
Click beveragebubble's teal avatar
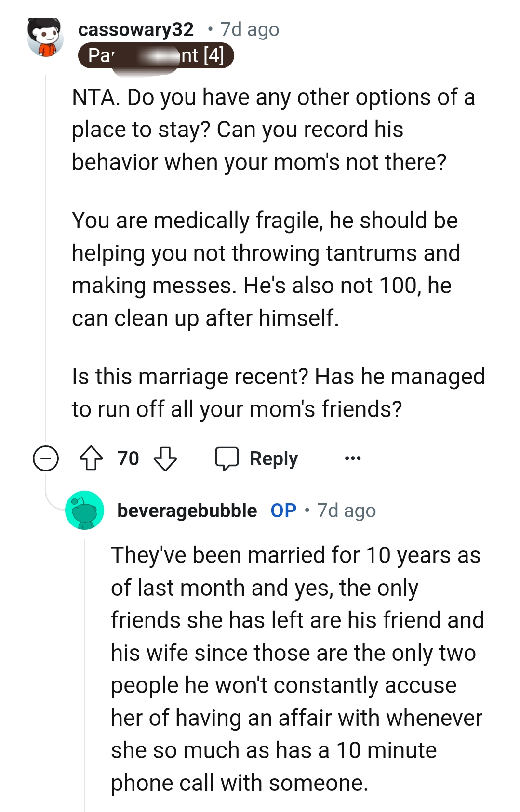[x=84, y=511]
